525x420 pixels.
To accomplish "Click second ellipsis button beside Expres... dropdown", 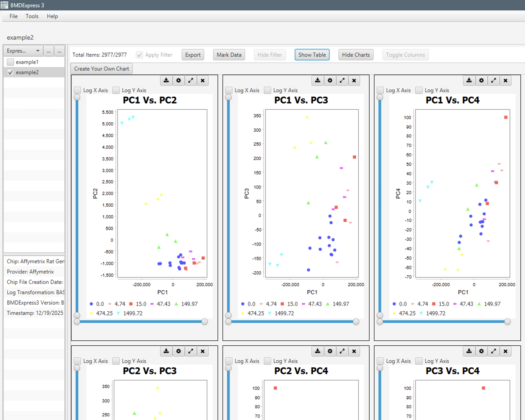I will 59,51.
